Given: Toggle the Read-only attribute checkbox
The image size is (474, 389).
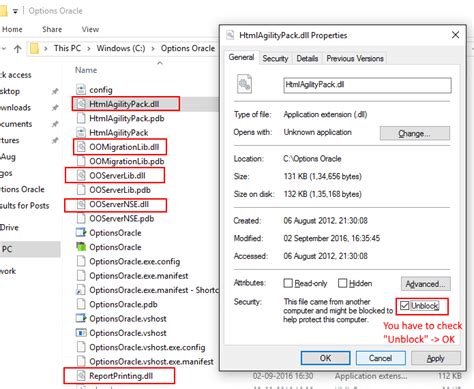Looking at the screenshot, I should [x=288, y=283].
